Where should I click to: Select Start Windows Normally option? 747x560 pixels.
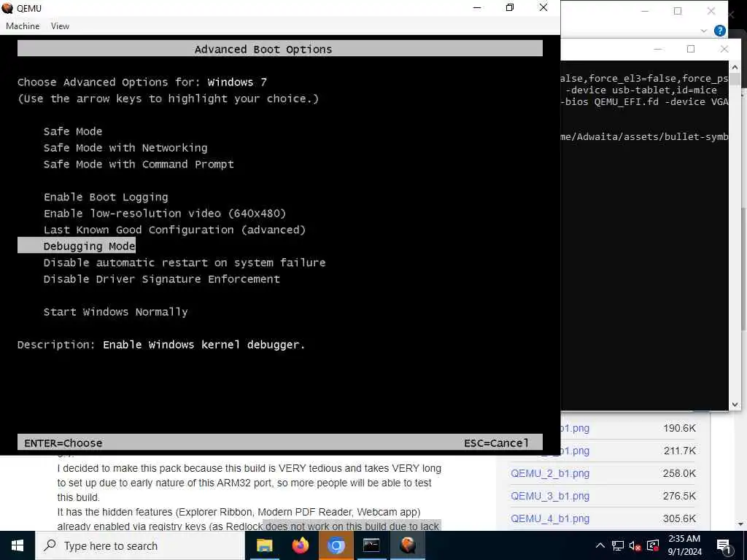point(115,312)
